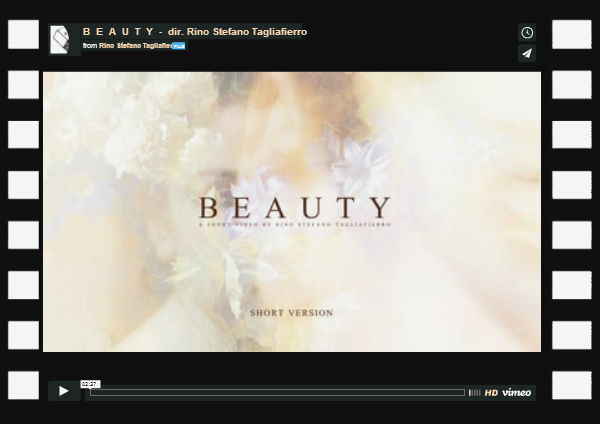Image resolution: width=600 pixels, height=424 pixels.
Task: Open the Vimeo logo link
Action: pos(517,393)
